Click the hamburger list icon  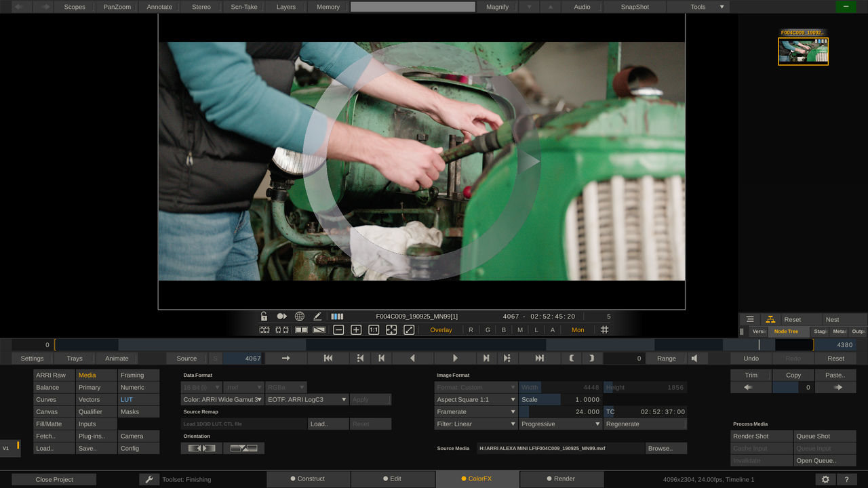point(750,319)
